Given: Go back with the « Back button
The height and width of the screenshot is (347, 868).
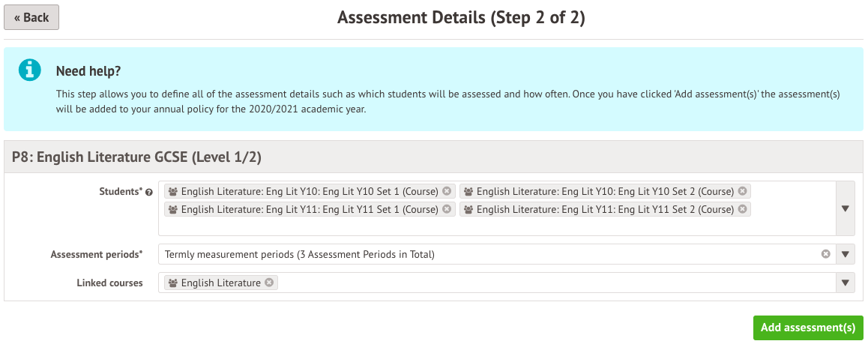Looking at the screenshot, I should click(31, 17).
